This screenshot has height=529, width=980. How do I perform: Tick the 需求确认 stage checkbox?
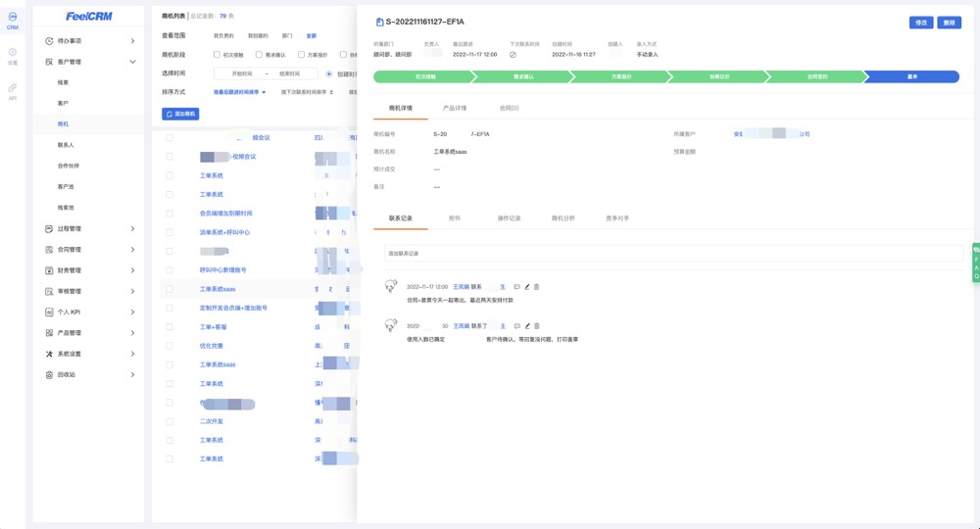pyautogui.click(x=259, y=55)
